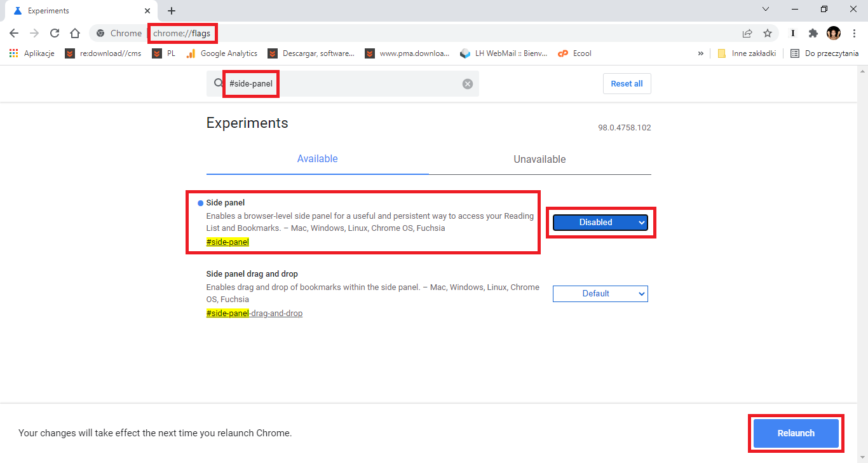Open the Aplikacje apps shortcut
The height and width of the screenshot is (463, 868).
[32, 53]
